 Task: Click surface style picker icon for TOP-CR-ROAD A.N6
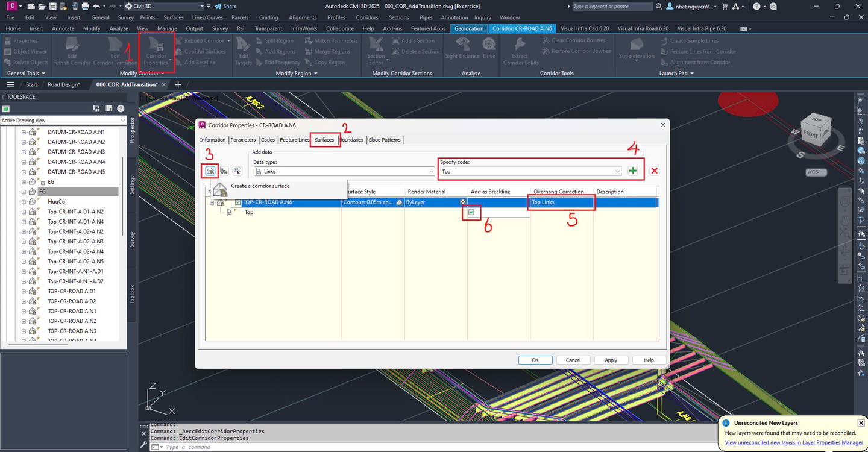[x=399, y=202]
